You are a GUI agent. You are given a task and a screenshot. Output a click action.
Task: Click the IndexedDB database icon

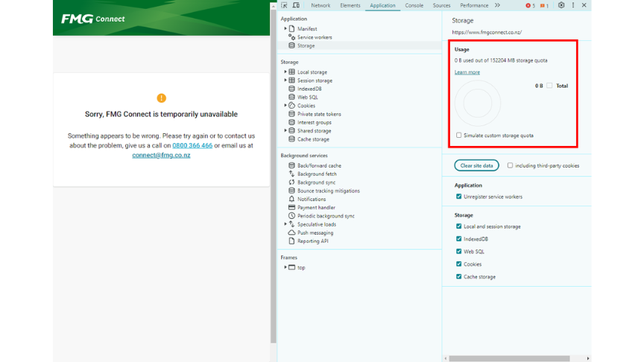[291, 89]
